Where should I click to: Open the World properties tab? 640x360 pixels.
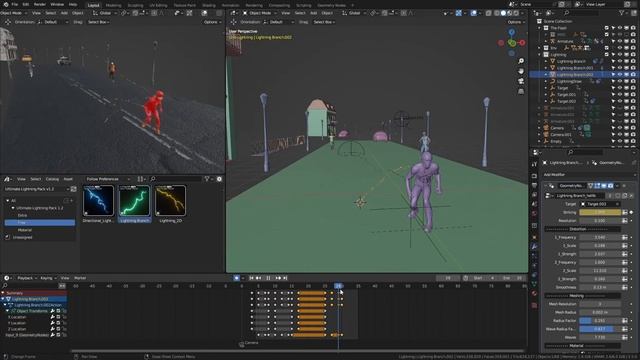tap(534, 214)
